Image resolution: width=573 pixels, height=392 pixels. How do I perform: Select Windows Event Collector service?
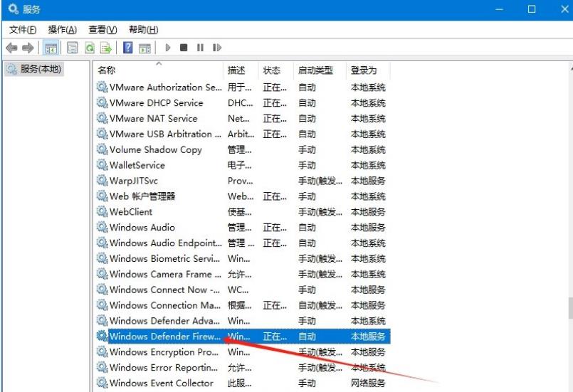243,383
